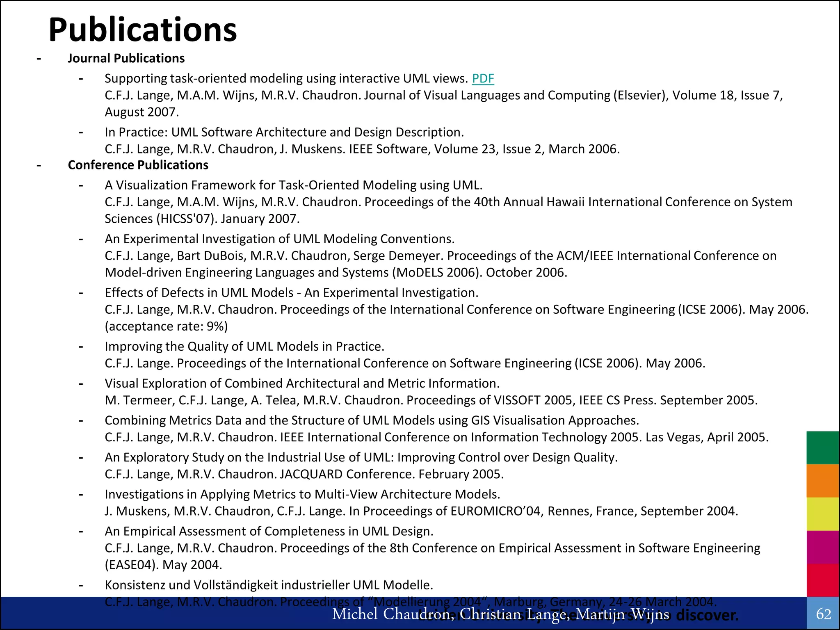This screenshot has width=840, height=630.
Task: Click the '(acceptance rate: 9%)' text
Action: (x=166, y=326)
